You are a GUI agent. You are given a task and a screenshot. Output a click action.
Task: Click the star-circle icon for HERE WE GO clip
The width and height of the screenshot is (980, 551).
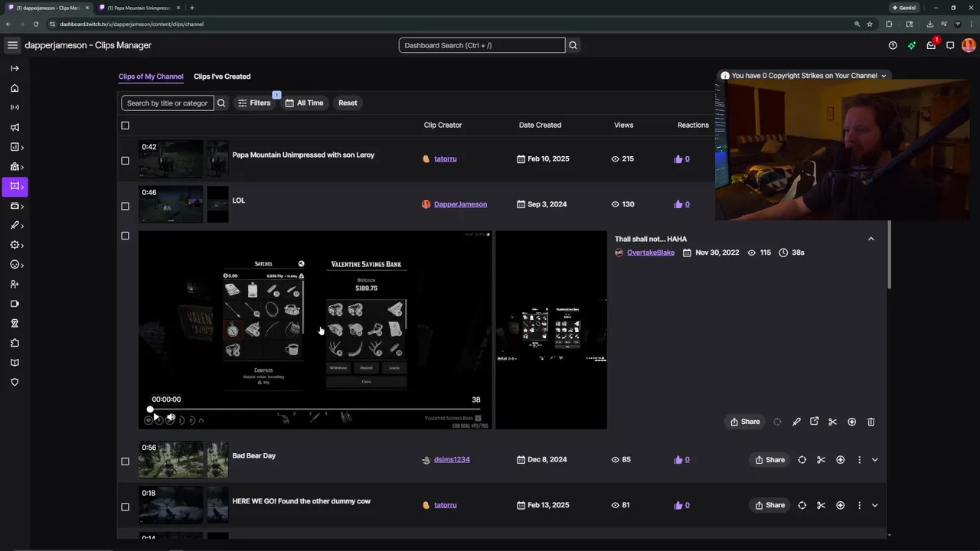(x=840, y=505)
